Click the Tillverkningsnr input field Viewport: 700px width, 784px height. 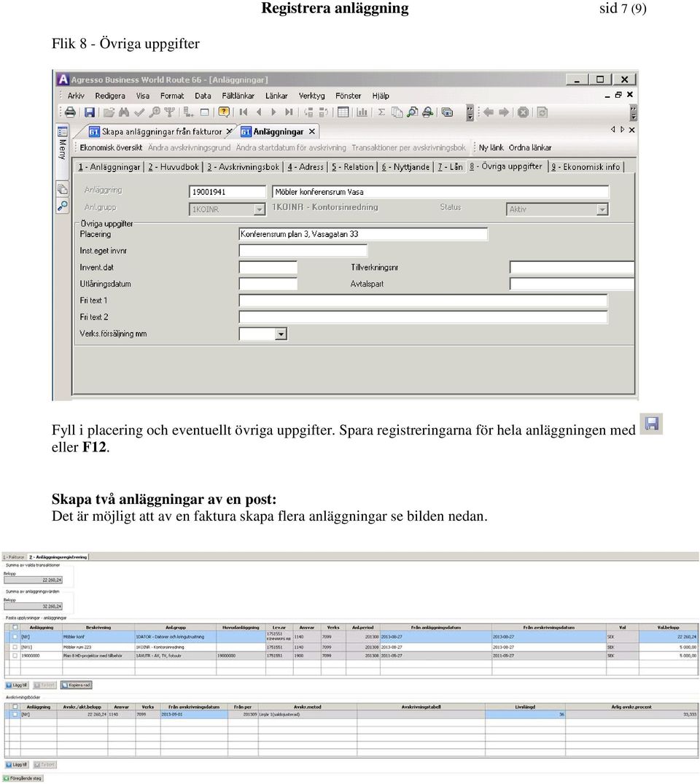click(572, 268)
